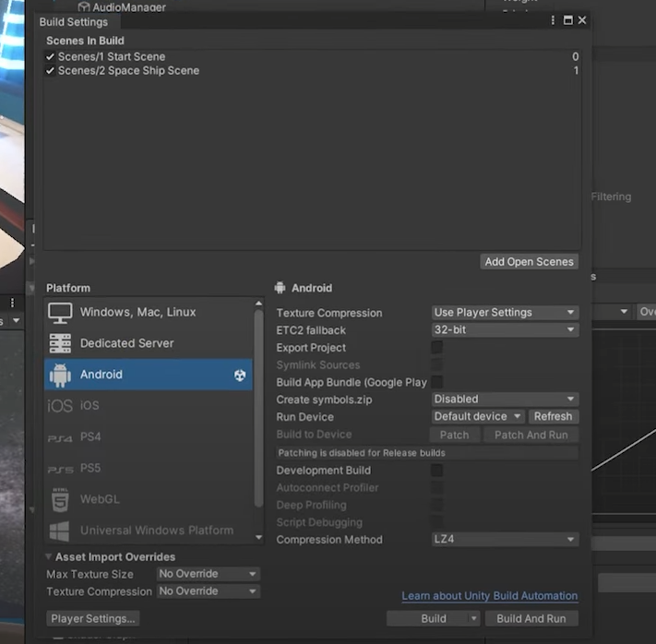Click the Unity logo on Android row
This screenshot has height=644, width=656.
pyautogui.click(x=240, y=375)
